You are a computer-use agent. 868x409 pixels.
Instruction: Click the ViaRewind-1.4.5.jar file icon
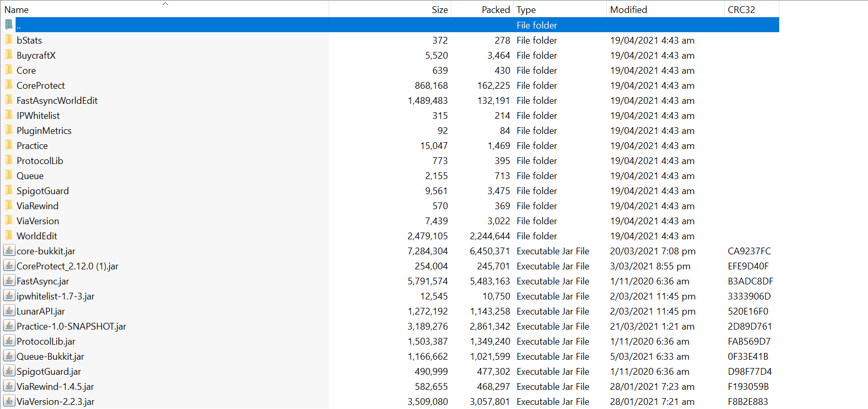[9, 386]
